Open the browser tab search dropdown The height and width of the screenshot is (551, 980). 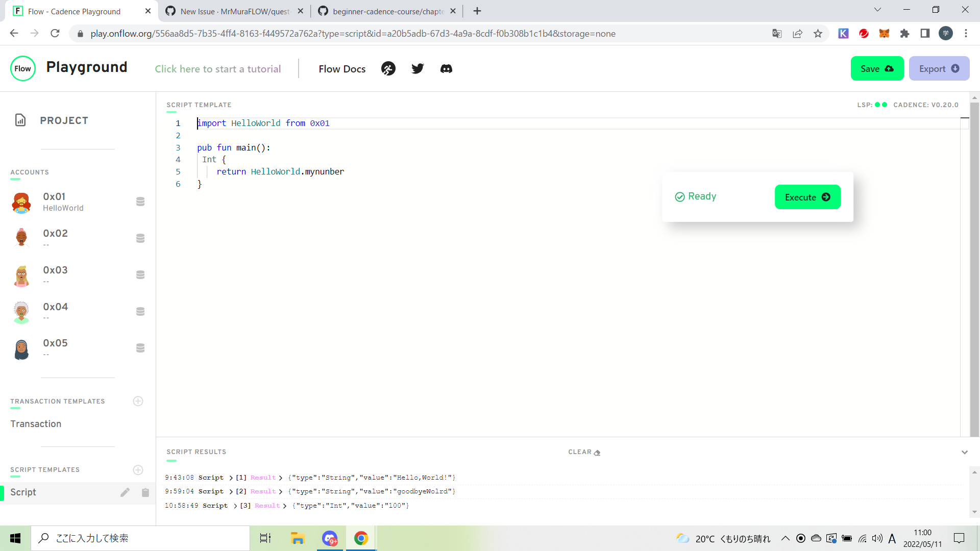point(877,9)
